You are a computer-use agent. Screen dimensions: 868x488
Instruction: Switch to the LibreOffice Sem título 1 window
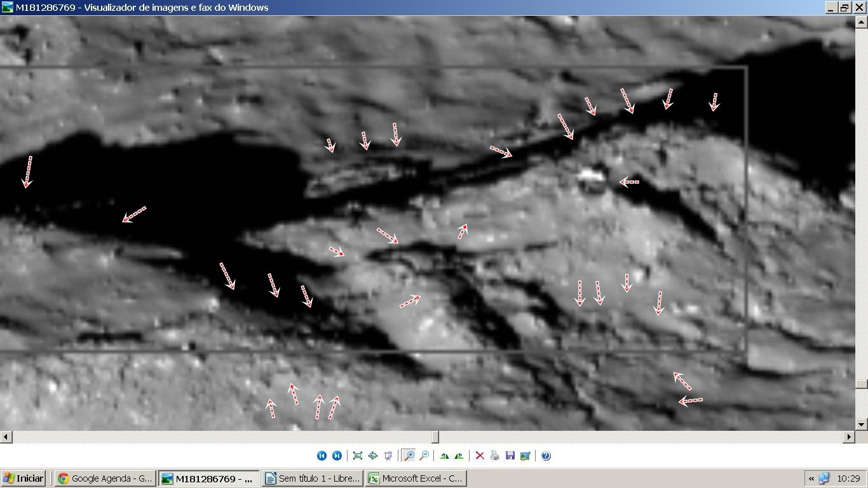(313, 478)
